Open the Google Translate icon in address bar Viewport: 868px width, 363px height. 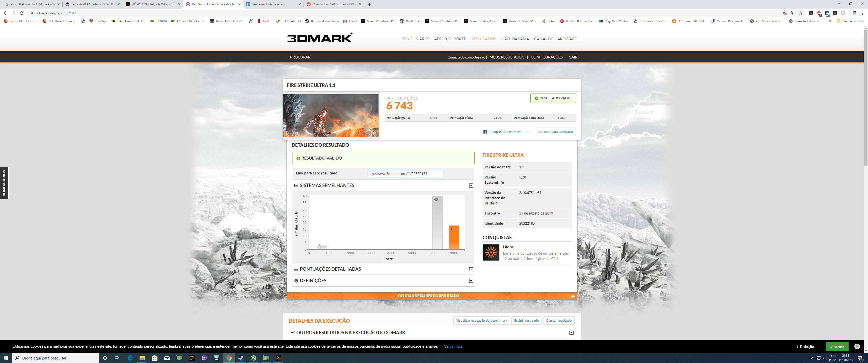pyautogui.click(x=793, y=13)
